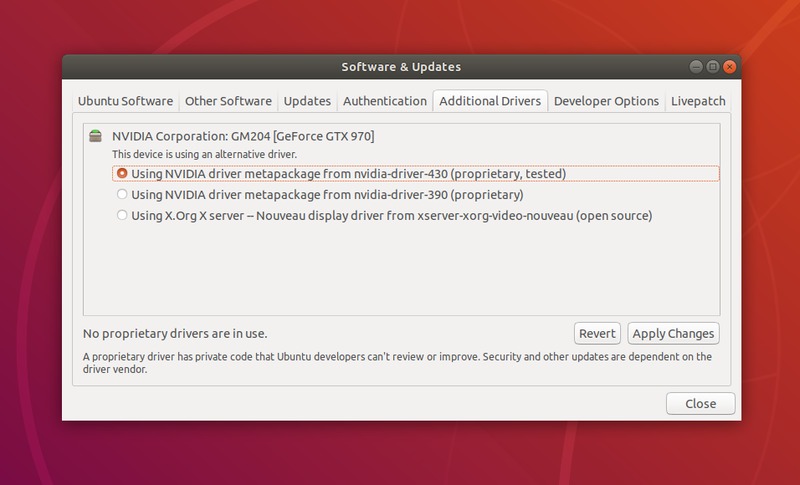Switch to the Ubuntu Software tab
Image resolution: width=800 pixels, height=485 pixels.
point(125,101)
